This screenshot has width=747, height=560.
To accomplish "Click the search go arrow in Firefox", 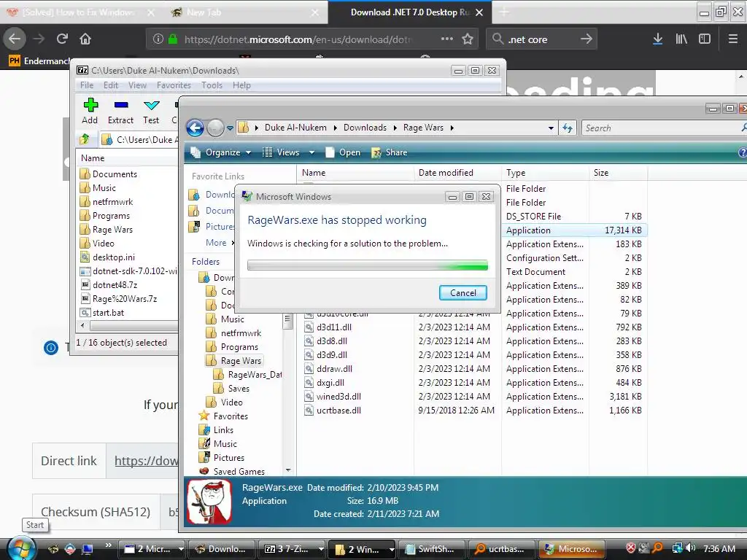I will pyautogui.click(x=587, y=39).
